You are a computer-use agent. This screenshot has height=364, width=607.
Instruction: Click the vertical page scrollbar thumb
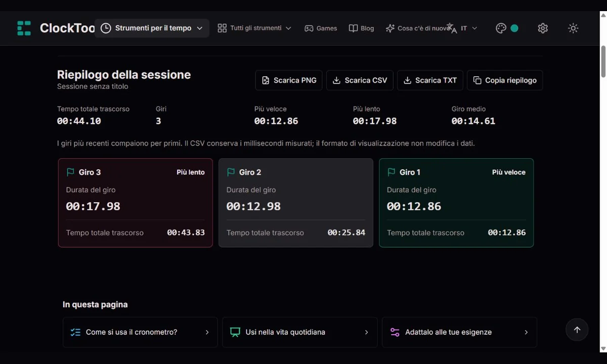point(603,61)
